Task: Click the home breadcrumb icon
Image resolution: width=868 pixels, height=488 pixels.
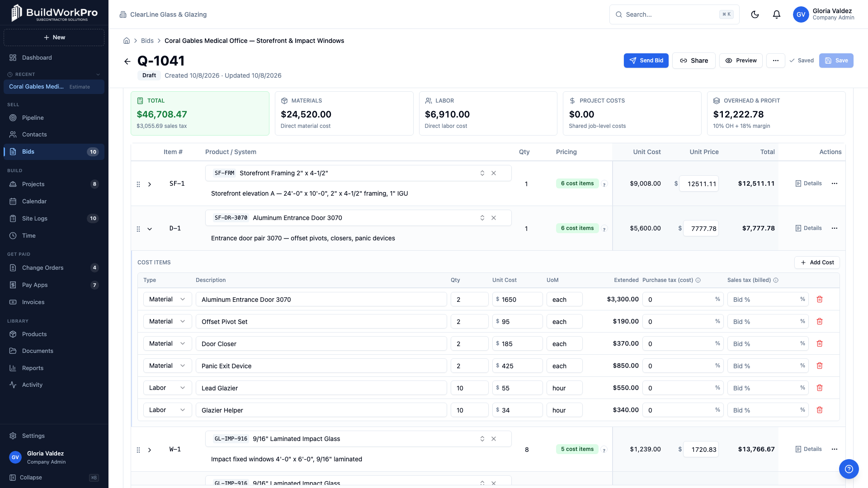Action: (x=127, y=41)
